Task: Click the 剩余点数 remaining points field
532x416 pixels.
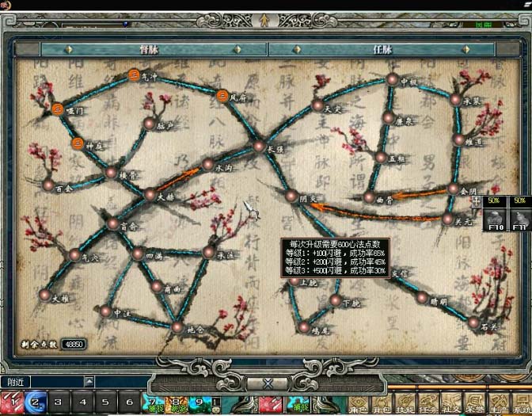Action: (x=74, y=345)
